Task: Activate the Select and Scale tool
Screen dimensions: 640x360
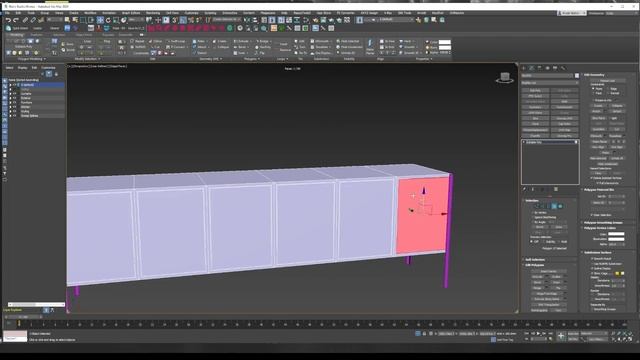Action: [x=116, y=20]
